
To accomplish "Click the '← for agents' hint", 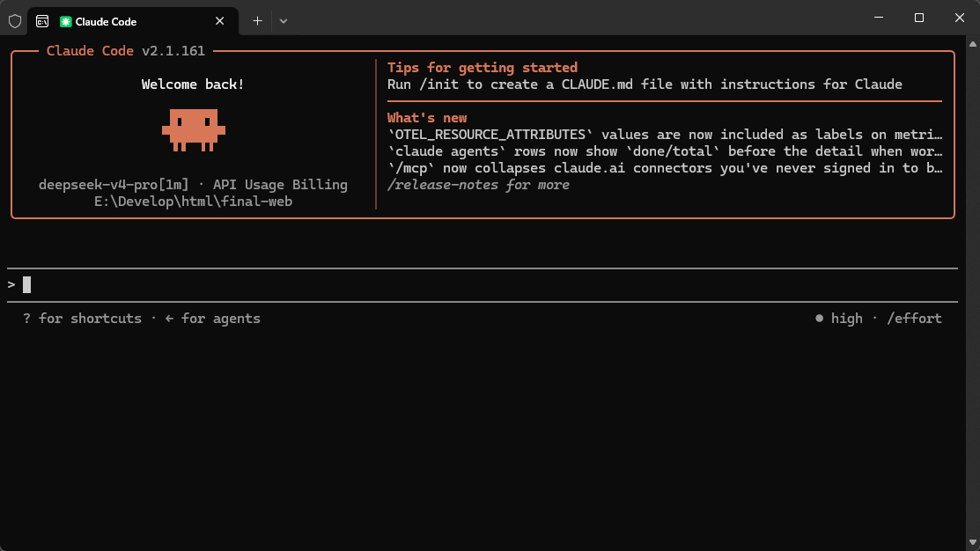I will point(212,319).
